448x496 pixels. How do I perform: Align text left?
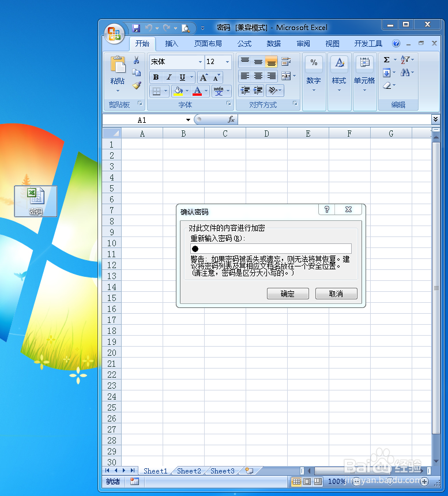pos(245,76)
